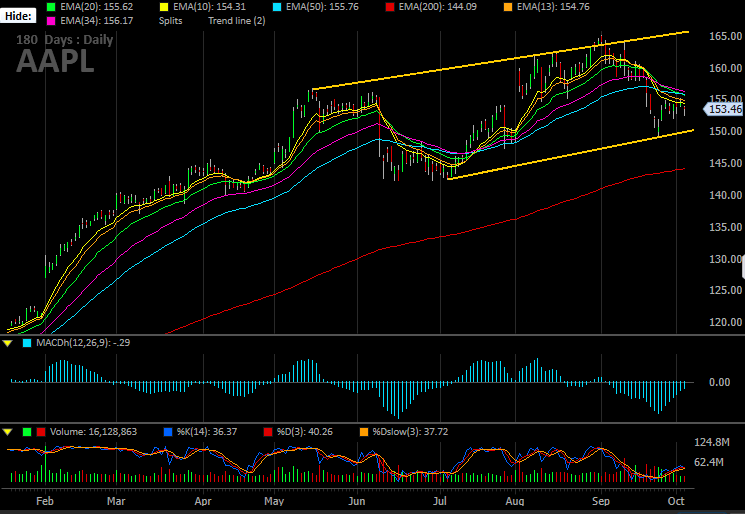Click the 0.00 MACD axis label

tap(719, 382)
